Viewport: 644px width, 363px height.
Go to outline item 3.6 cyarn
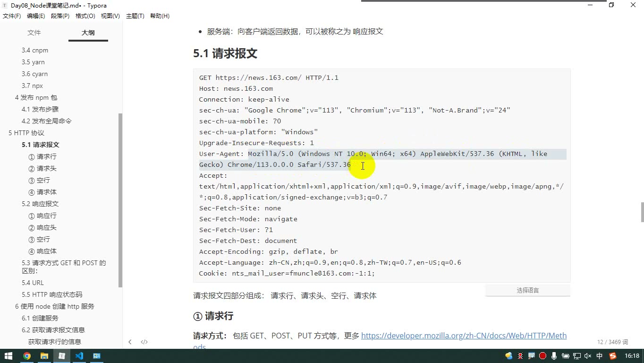(34, 74)
